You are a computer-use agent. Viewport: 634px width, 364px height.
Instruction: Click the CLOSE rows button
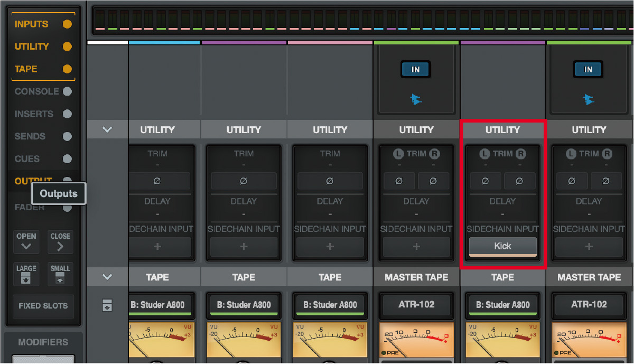(x=60, y=242)
